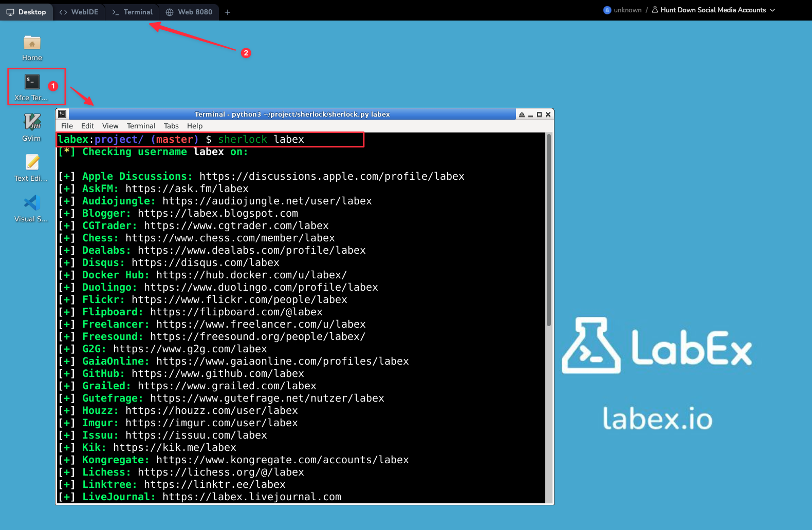
Task: Open the terminal Help menu
Action: click(195, 126)
